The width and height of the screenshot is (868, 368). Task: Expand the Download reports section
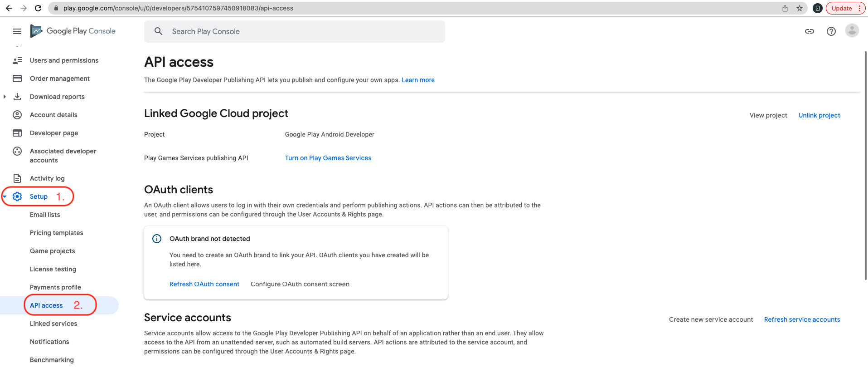(5, 97)
